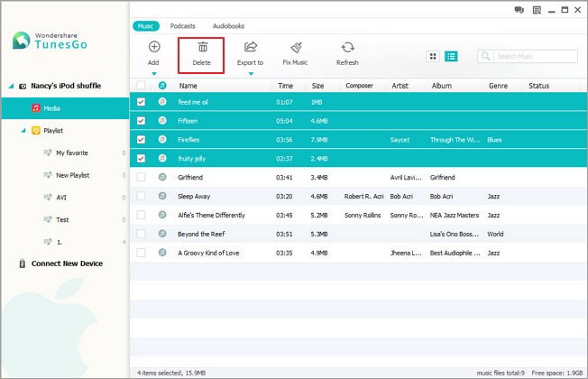
Task: Click the Free space 1.9GB status text
Action: pyautogui.click(x=556, y=373)
